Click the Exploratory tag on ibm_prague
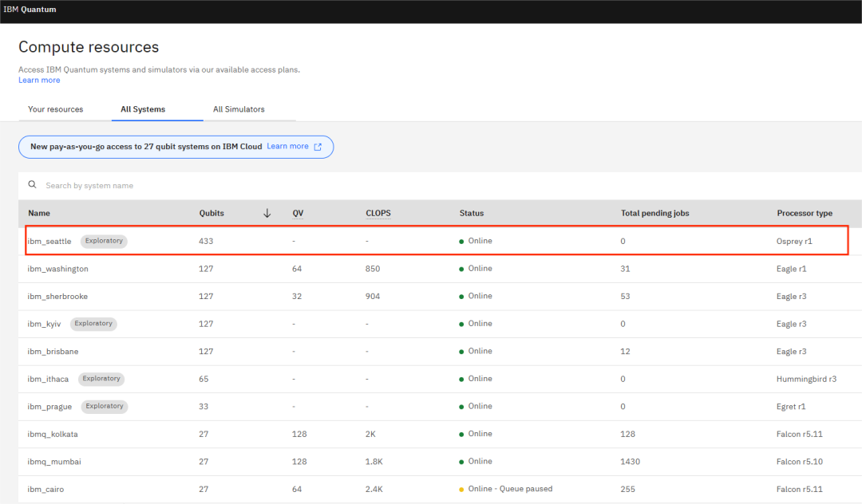Screen dimensions: 862x504 [x=105, y=406]
